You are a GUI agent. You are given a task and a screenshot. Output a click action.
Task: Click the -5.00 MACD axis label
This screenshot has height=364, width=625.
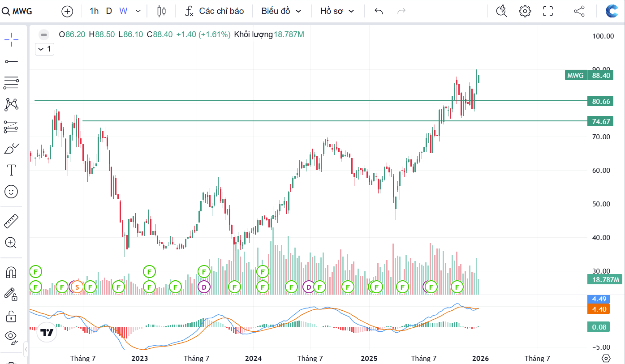(x=601, y=347)
